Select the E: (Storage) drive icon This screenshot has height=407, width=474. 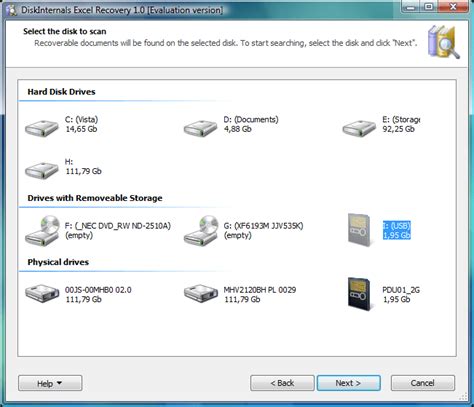click(359, 128)
